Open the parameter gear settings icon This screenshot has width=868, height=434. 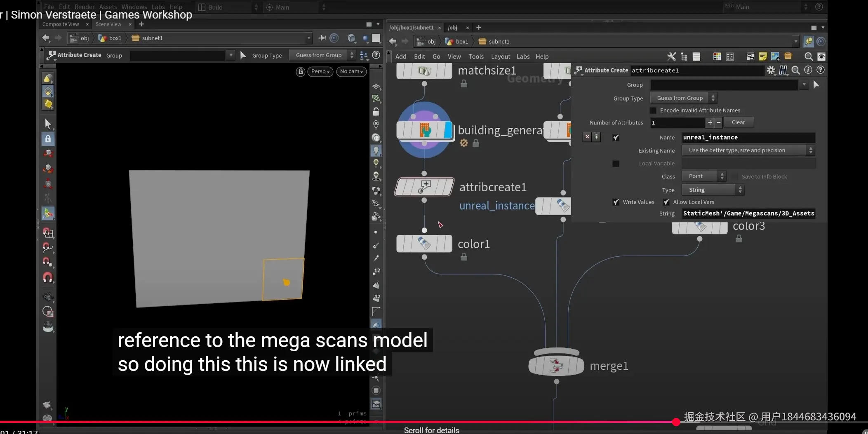point(771,70)
